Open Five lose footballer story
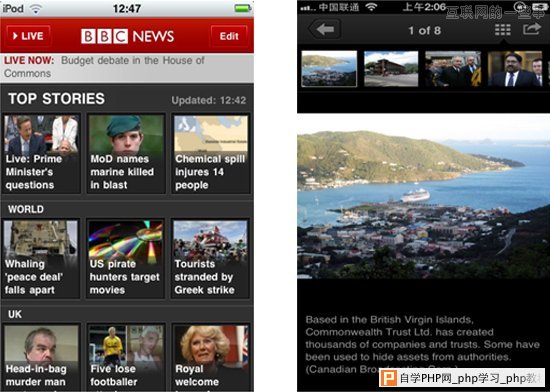The image size is (550, 392). point(126,358)
